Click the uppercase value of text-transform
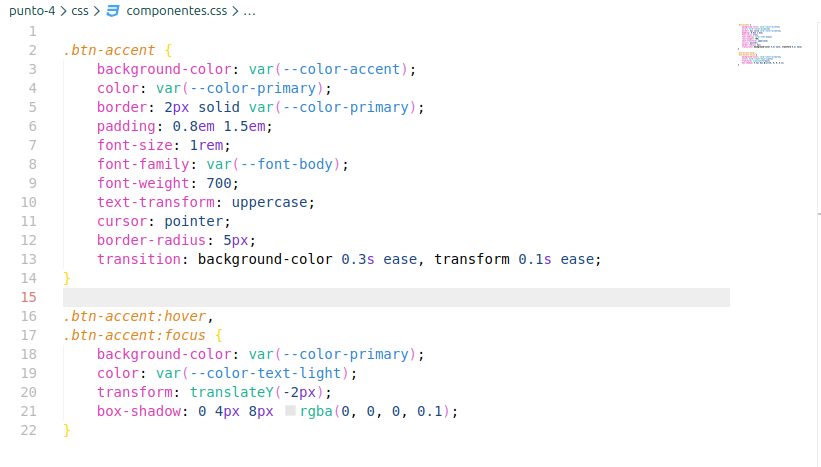Image resolution: width=821 pixels, height=467 pixels. [x=272, y=202]
